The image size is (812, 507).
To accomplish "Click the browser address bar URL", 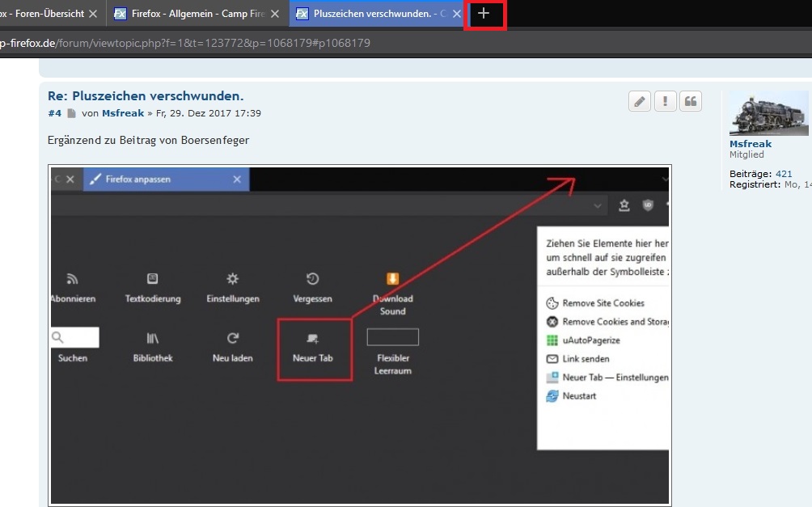I will (186, 43).
